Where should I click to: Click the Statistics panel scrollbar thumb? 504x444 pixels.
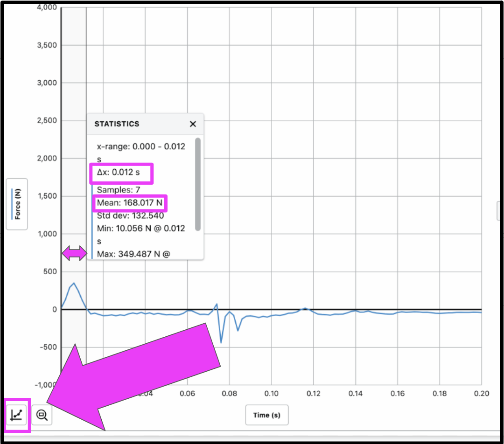(198, 184)
